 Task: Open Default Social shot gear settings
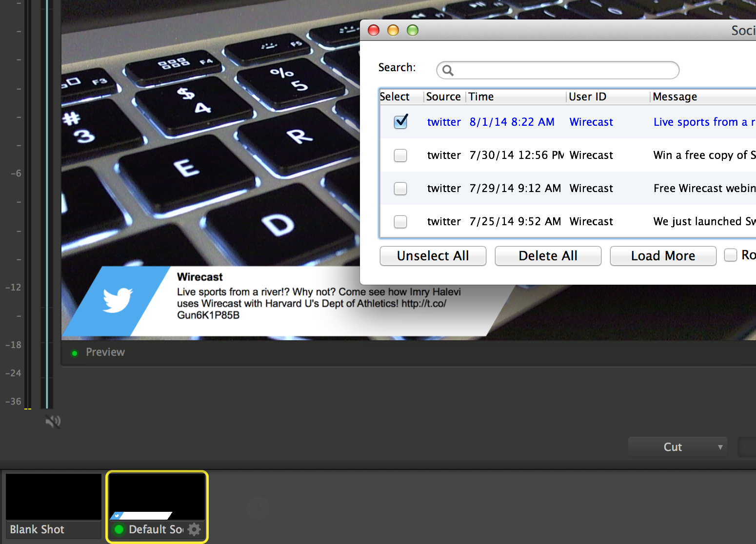pyautogui.click(x=194, y=529)
